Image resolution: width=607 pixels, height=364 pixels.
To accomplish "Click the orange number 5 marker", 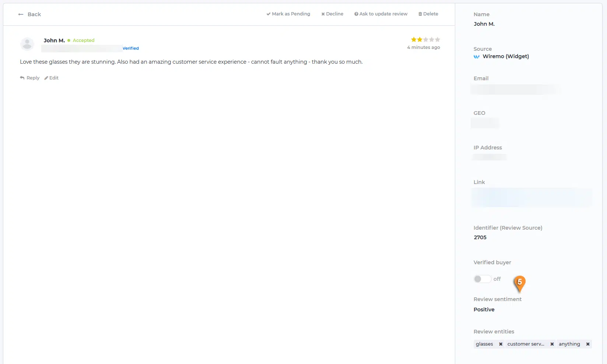I will click(x=519, y=283).
